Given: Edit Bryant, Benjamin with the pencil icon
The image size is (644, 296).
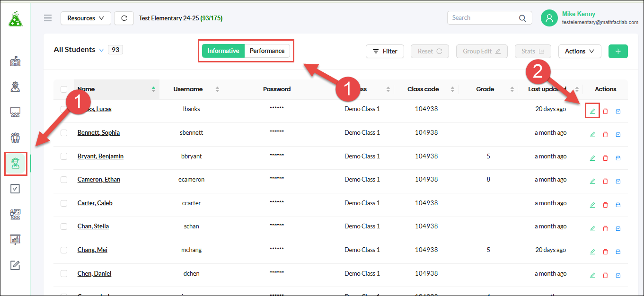Looking at the screenshot, I should tap(592, 158).
